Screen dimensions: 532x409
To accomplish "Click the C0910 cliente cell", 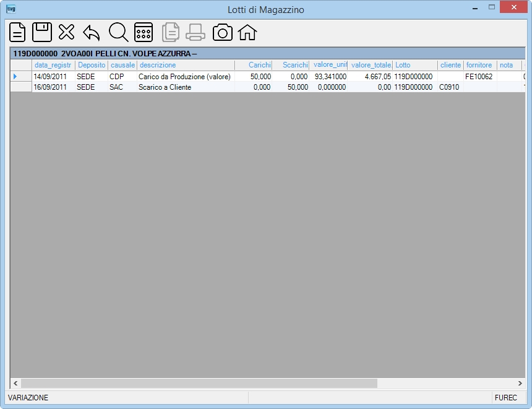I will point(450,87).
